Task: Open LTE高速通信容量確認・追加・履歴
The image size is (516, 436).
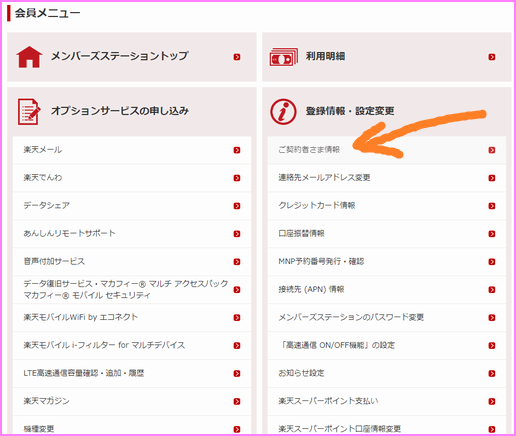Action: tap(132, 373)
